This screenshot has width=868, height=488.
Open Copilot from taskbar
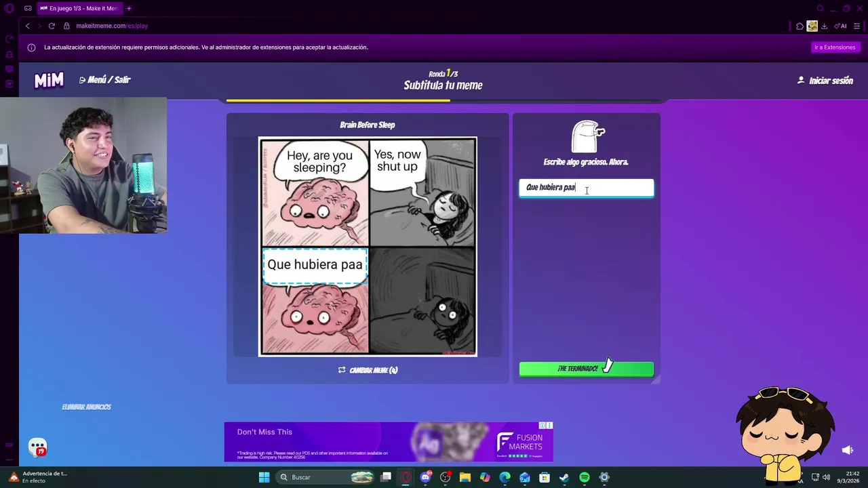(x=485, y=477)
